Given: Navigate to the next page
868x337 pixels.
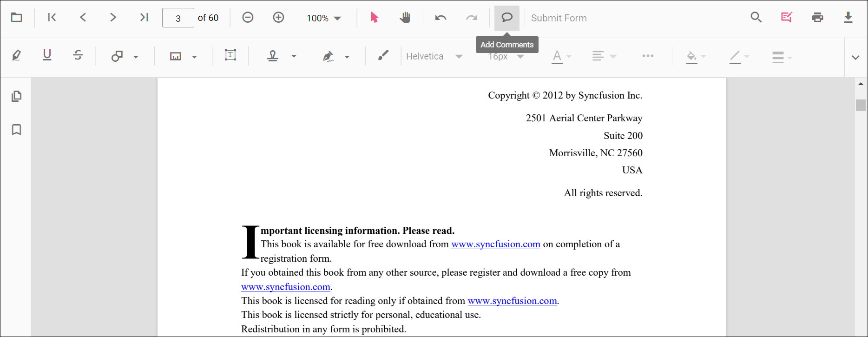Looking at the screenshot, I should pos(113,18).
